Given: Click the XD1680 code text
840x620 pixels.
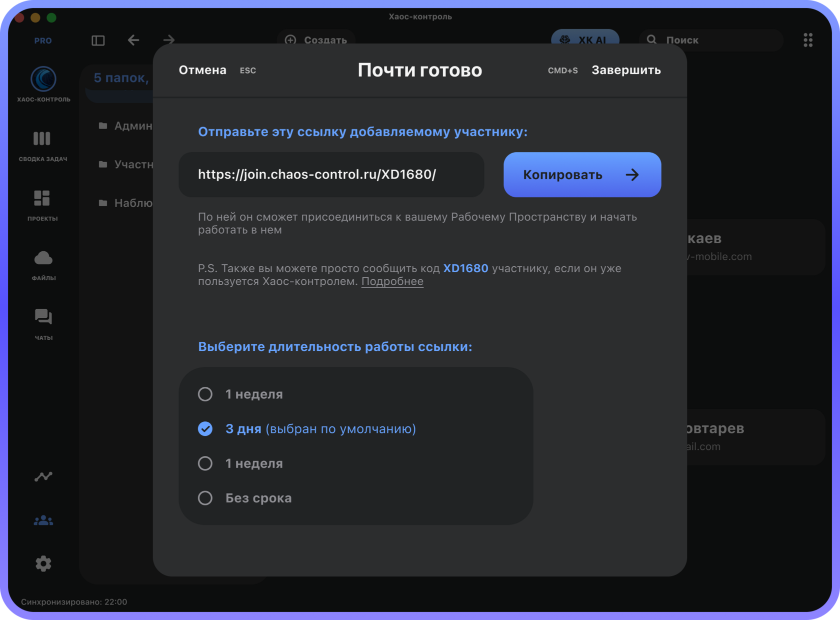Looking at the screenshot, I should pyautogui.click(x=465, y=268).
